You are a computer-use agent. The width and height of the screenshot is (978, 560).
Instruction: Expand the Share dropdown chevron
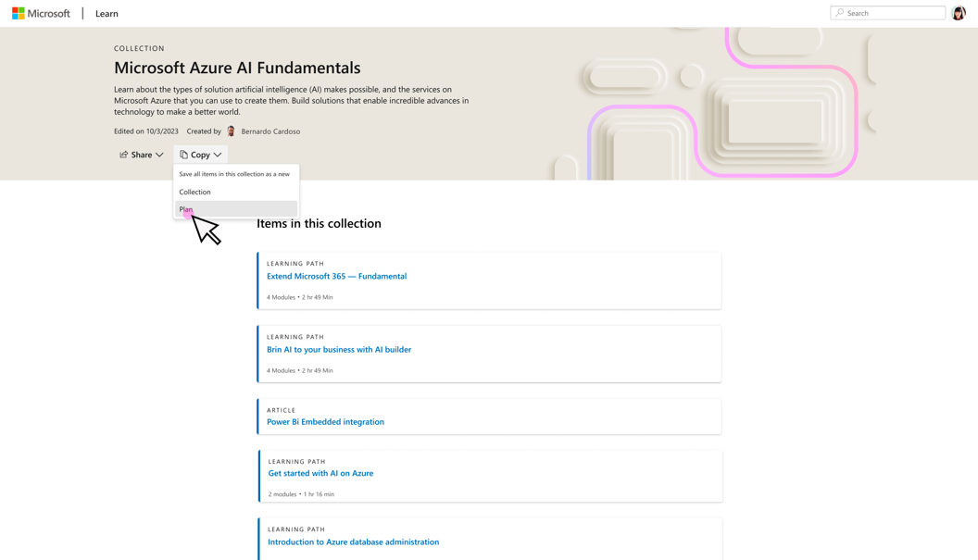pos(159,155)
